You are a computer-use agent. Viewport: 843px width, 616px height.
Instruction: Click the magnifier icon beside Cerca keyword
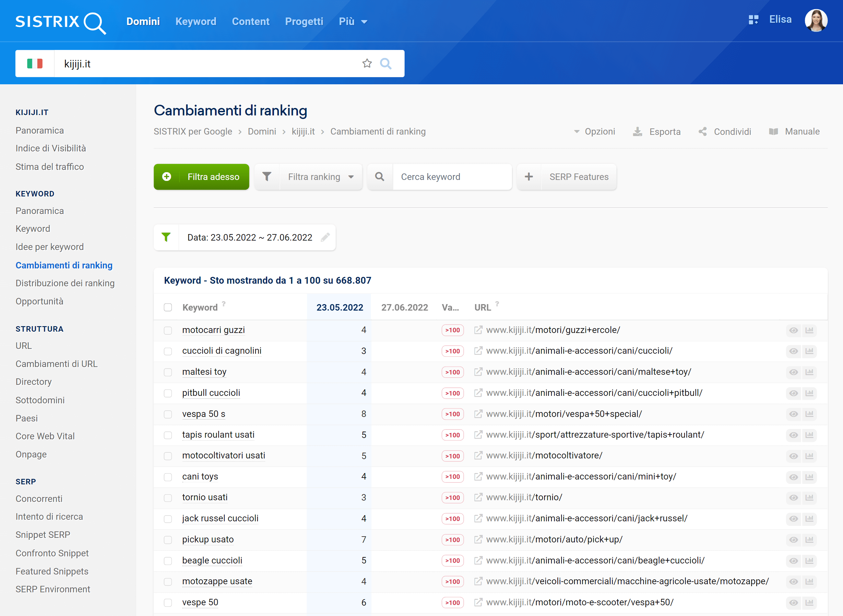pos(380,177)
